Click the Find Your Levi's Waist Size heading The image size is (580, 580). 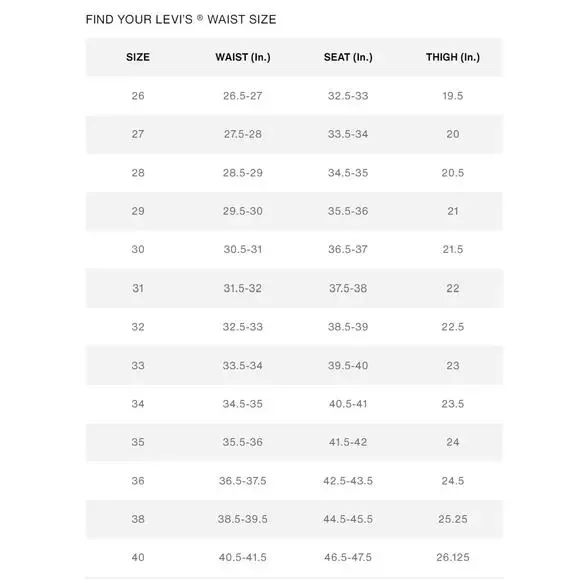click(181, 19)
